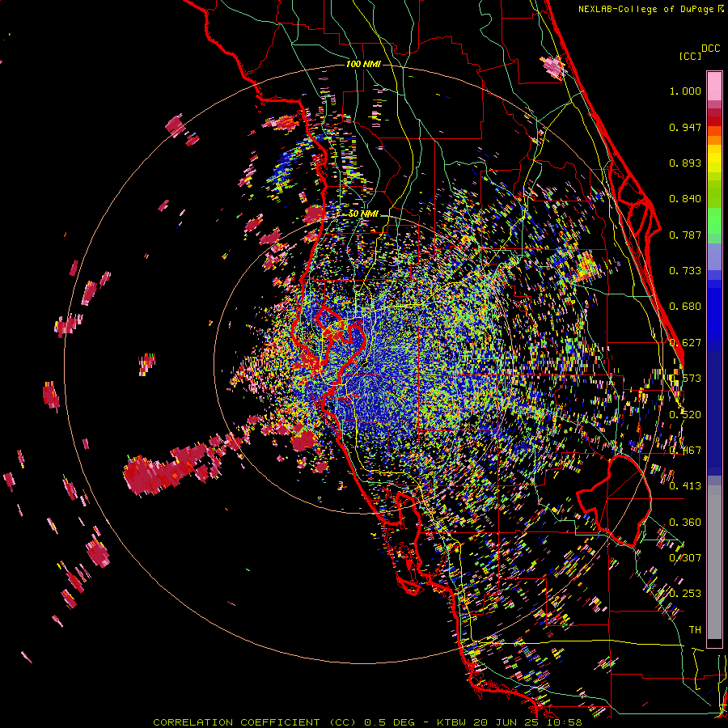Click the gray segment of the color bar

714,562
